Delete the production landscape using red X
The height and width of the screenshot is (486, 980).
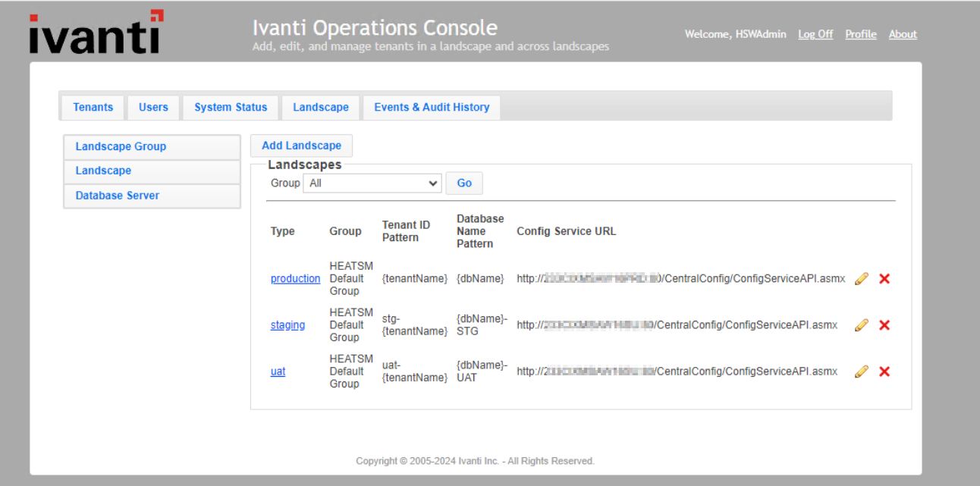coord(884,279)
